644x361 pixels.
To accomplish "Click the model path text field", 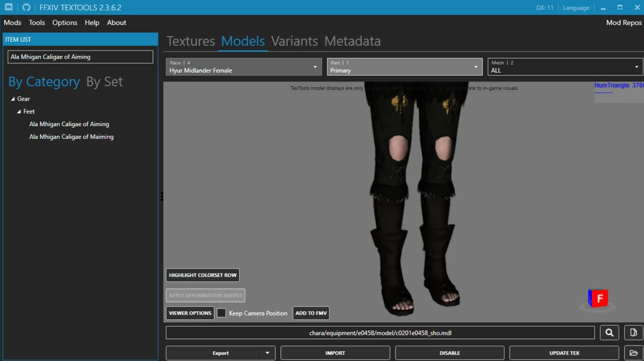I will coord(380,333).
